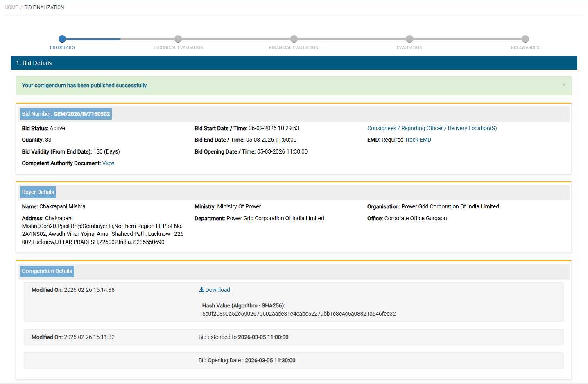Open the Track EMD link

pos(418,140)
